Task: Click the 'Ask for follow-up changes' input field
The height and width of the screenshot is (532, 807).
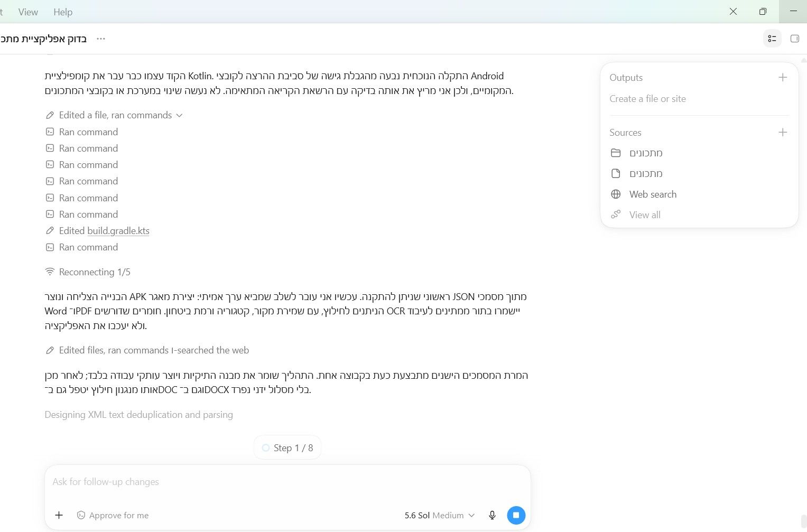Action: pos(287,482)
